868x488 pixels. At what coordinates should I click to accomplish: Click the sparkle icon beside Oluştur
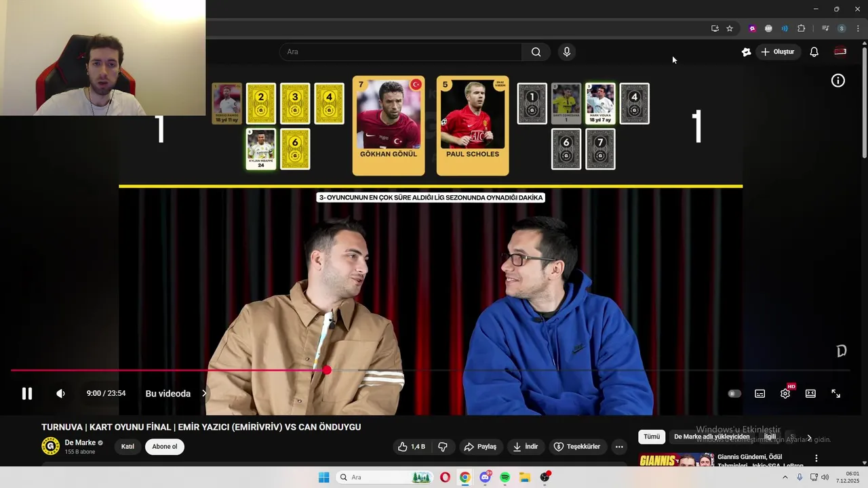tap(746, 52)
